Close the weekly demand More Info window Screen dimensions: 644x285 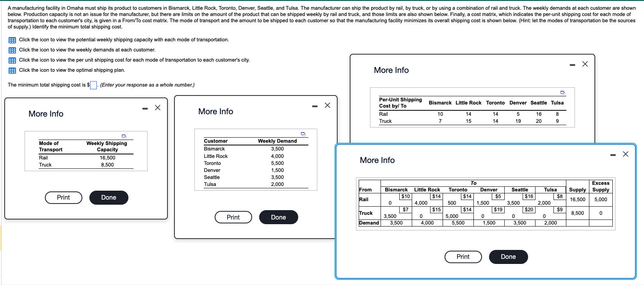(327, 105)
